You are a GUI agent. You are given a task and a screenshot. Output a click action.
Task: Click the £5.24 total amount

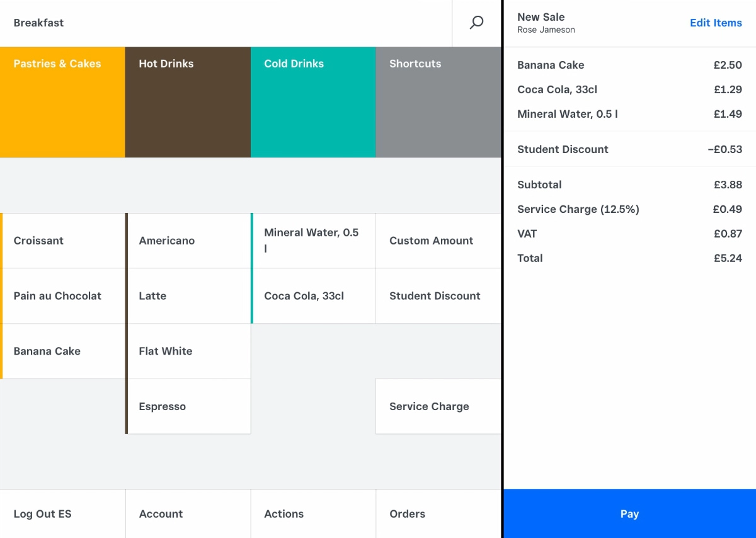click(728, 258)
